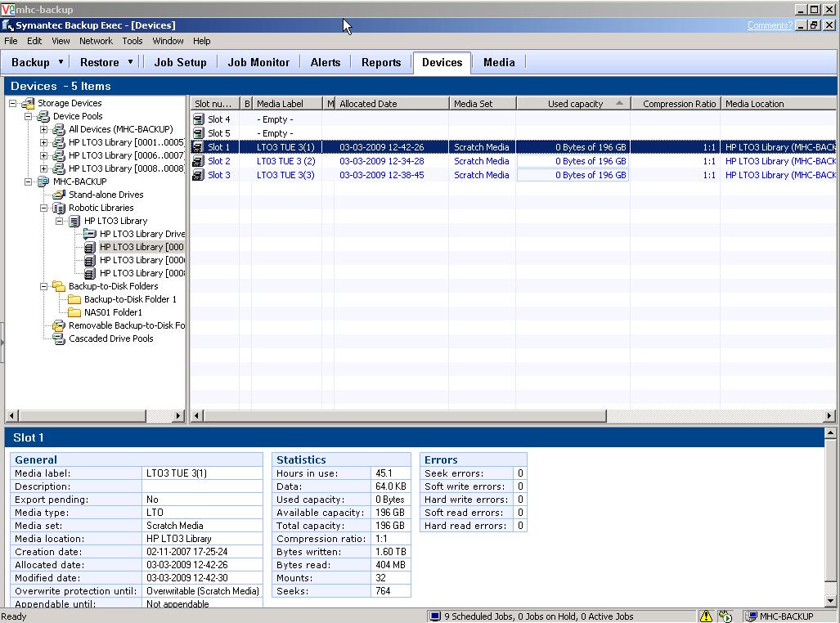Click the details pane scroll-down arrow
Viewport: 840px width, 623px height.
click(830, 601)
